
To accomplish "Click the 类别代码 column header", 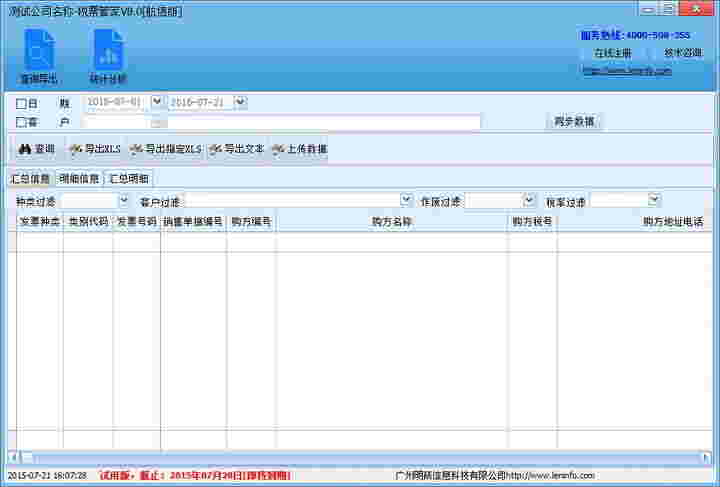I will click(88, 222).
